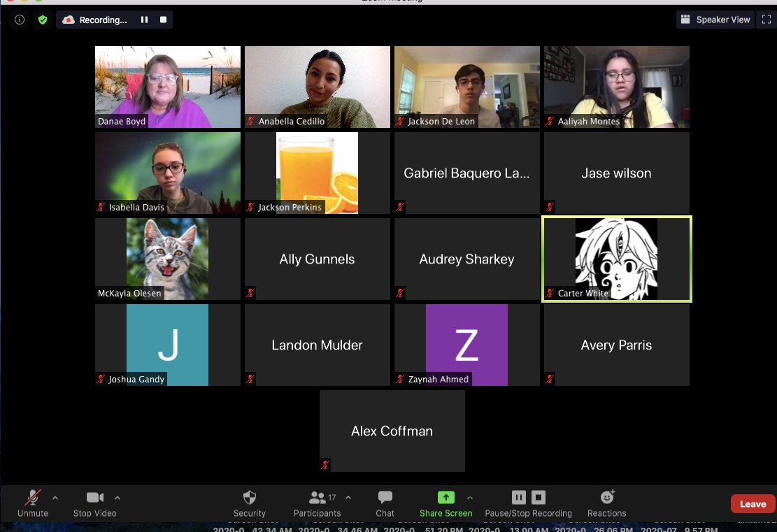Open Security options

pos(249,503)
